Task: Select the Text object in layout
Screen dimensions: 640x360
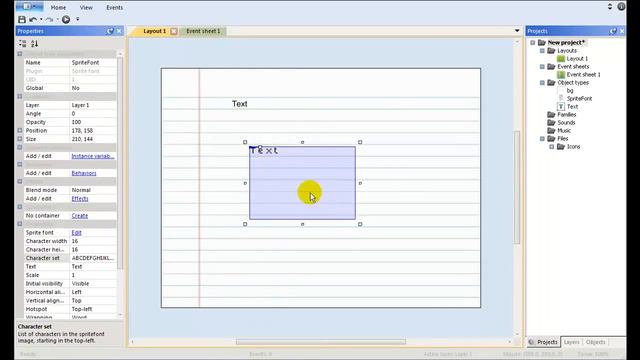Action: tap(240, 104)
